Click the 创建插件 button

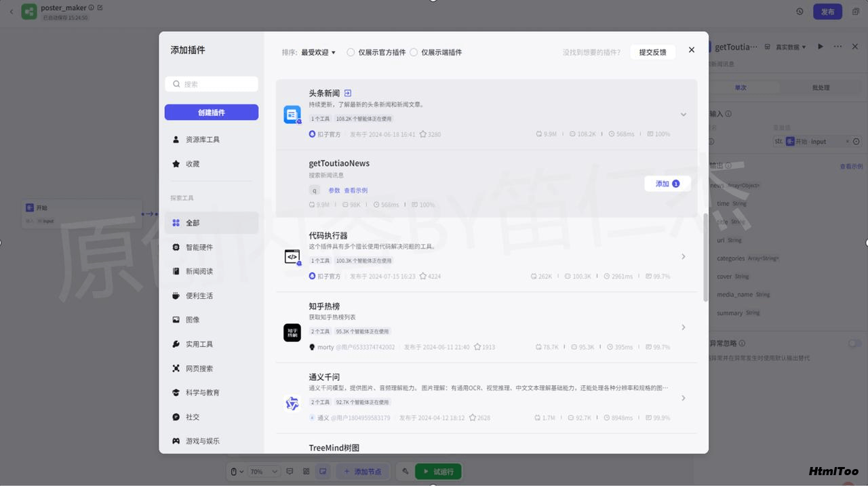coord(212,113)
